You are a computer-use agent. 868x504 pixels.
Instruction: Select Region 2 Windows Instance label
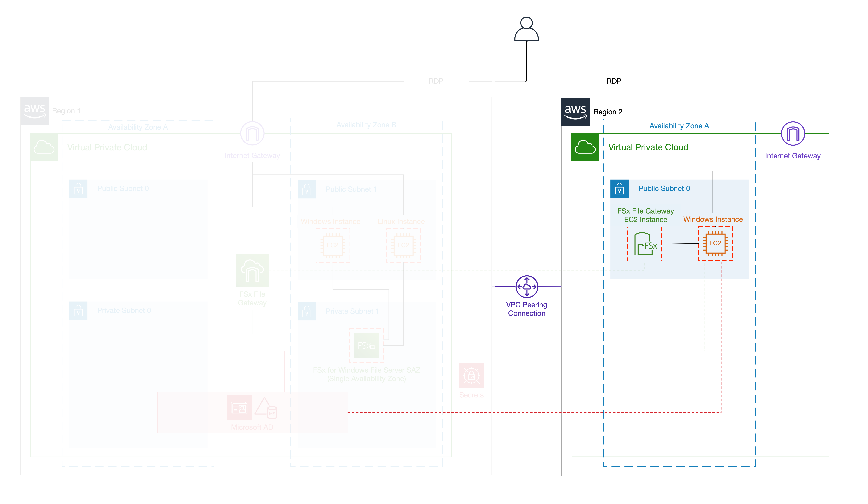click(x=713, y=219)
